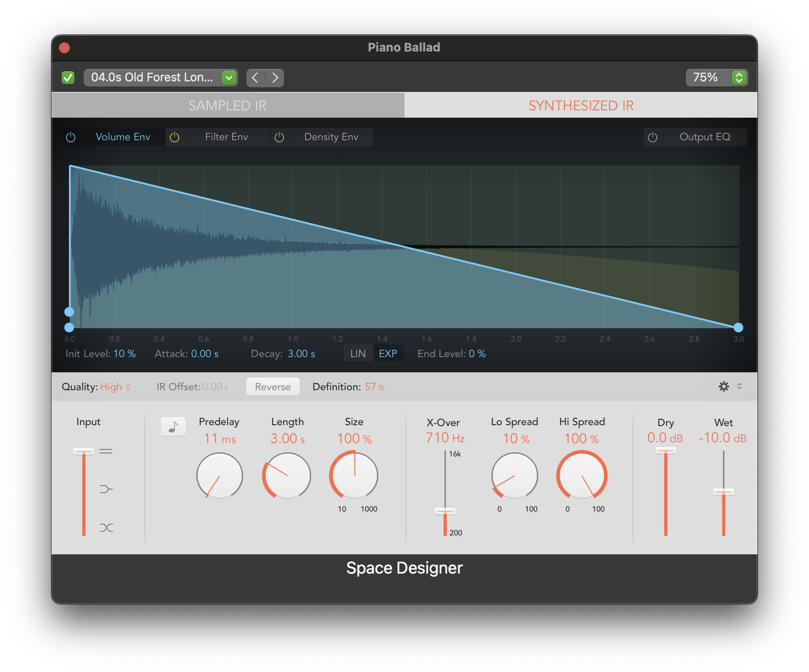Viewport: 809px width, 672px height.
Task: Click the Lo Spread 10 % value
Action: (x=516, y=439)
